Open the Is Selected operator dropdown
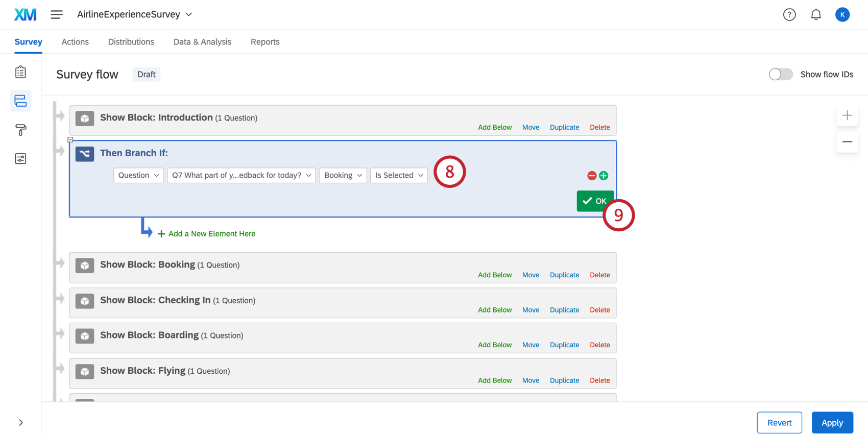868x434 pixels. coord(399,175)
